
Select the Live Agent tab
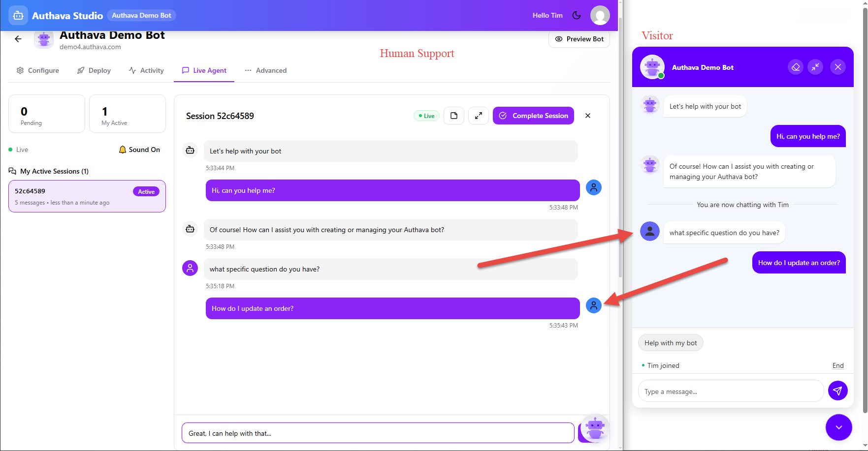(204, 70)
